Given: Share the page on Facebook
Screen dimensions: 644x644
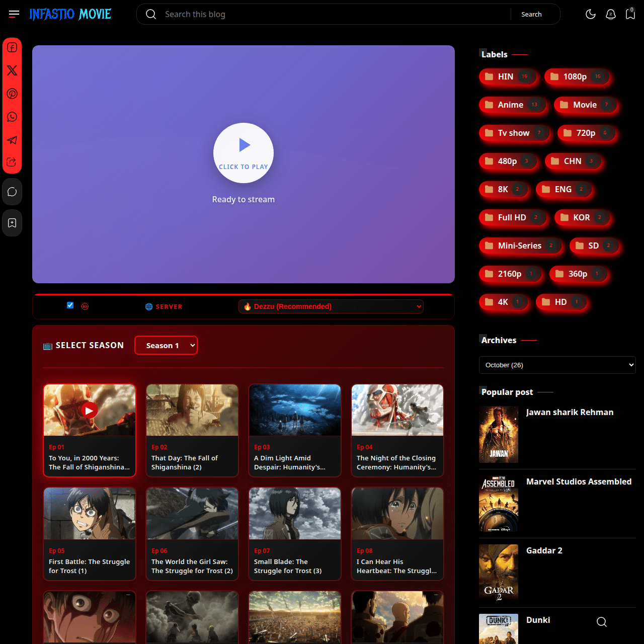Looking at the screenshot, I should (x=12, y=47).
